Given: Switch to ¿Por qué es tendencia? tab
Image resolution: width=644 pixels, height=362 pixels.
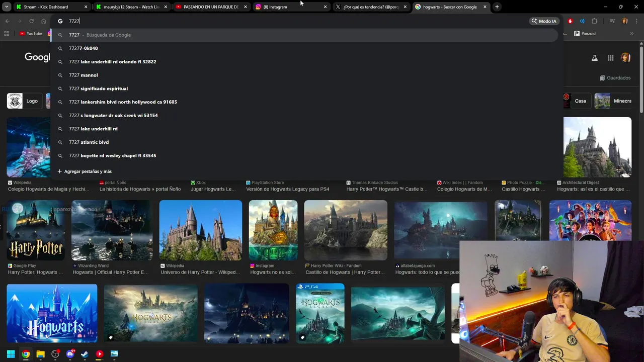Looking at the screenshot, I should pyautogui.click(x=371, y=7).
